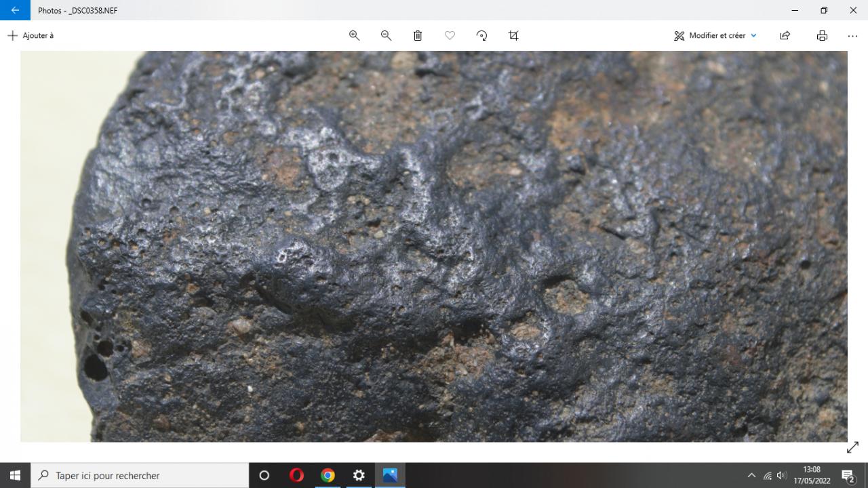Launch Opera from the taskbar
The width and height of the screenshot is (868, 488).
296,475
